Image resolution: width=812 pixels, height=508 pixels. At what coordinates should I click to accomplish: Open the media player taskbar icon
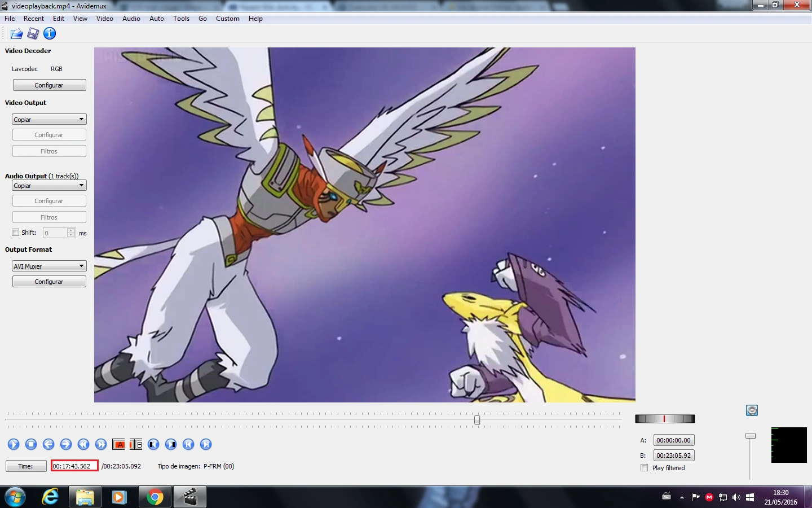(119, 497)
